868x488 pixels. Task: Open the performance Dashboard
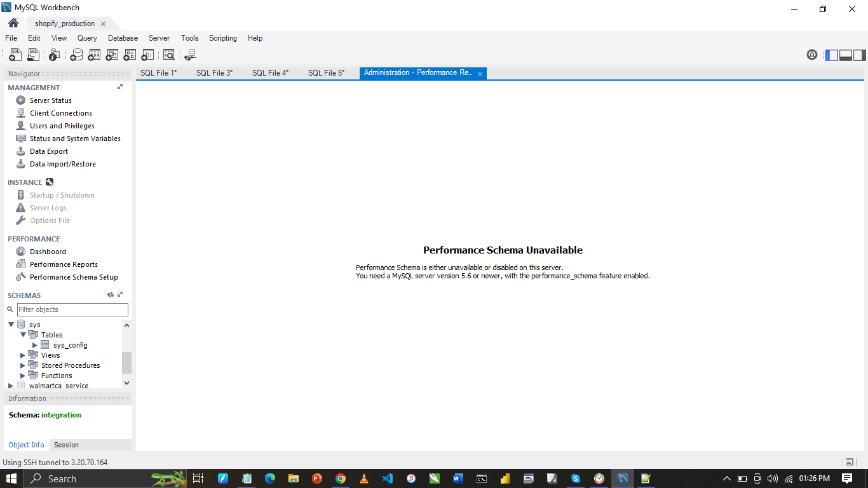pos(48,252)
